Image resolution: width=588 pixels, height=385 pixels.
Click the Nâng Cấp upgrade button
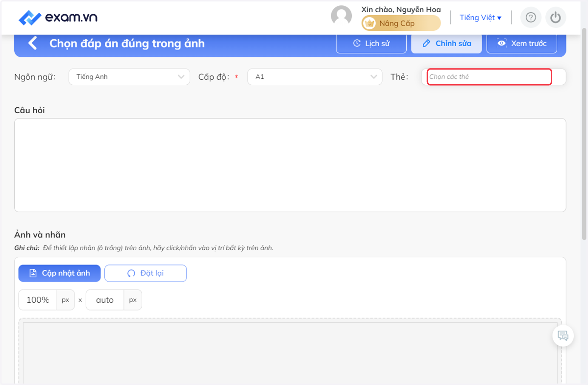pos(401,23)
